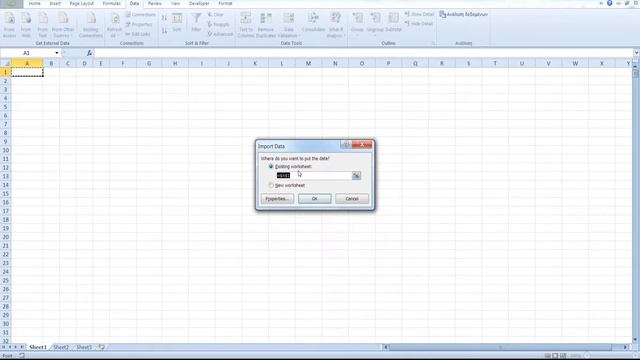The width and height of the screenshot is (640, 360).
Task: Open the Formulas ribbon tab
Action: point(111,3)
